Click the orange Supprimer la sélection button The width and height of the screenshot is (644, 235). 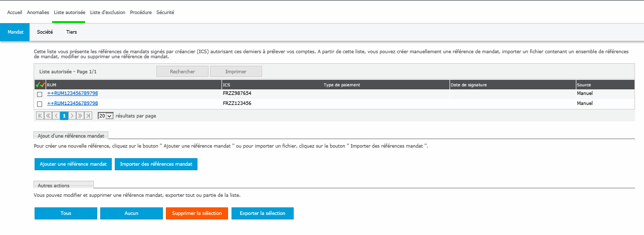(196, 213)
